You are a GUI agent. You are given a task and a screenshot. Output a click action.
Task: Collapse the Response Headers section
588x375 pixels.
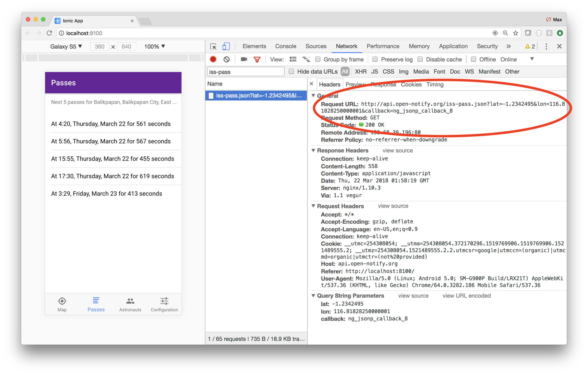[314, 150]
